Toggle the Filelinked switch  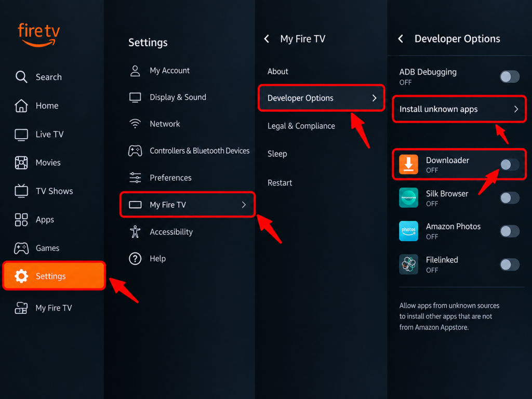(510, 264)
